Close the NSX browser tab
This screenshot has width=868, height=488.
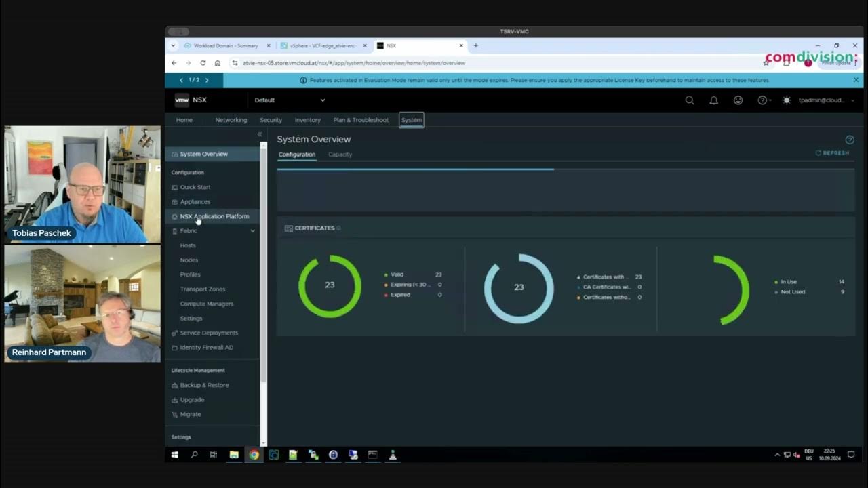[x=461, y=45]
